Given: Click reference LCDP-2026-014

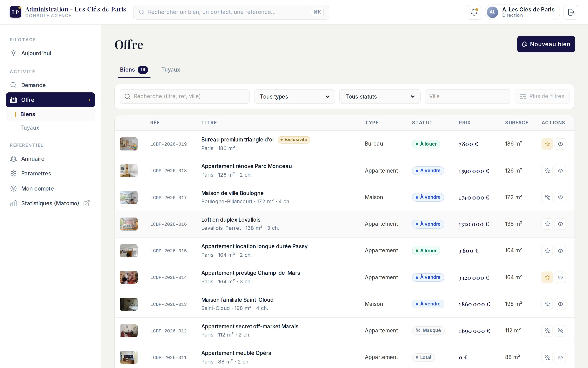Looking at the screenshot, I should pos(168,277).
